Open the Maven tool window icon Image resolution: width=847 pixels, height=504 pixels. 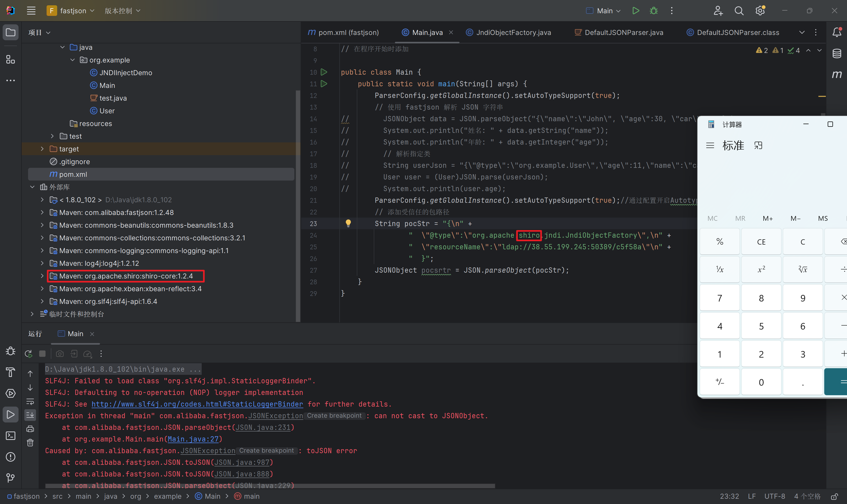click(836, 74)
